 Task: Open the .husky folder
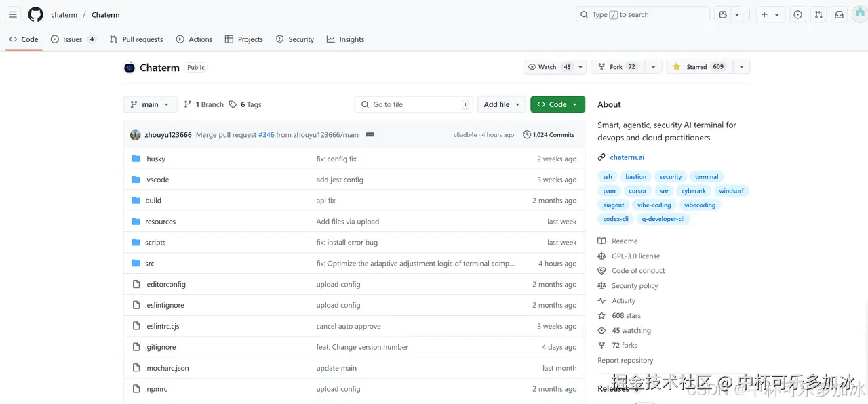[x=155, y=159]
